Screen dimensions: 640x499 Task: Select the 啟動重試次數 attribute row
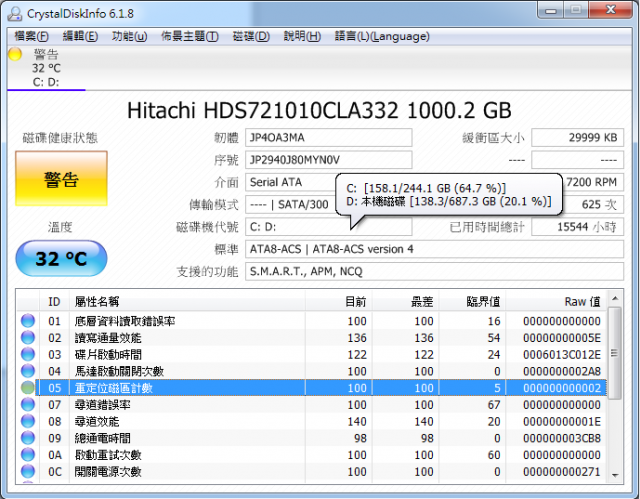312,455
